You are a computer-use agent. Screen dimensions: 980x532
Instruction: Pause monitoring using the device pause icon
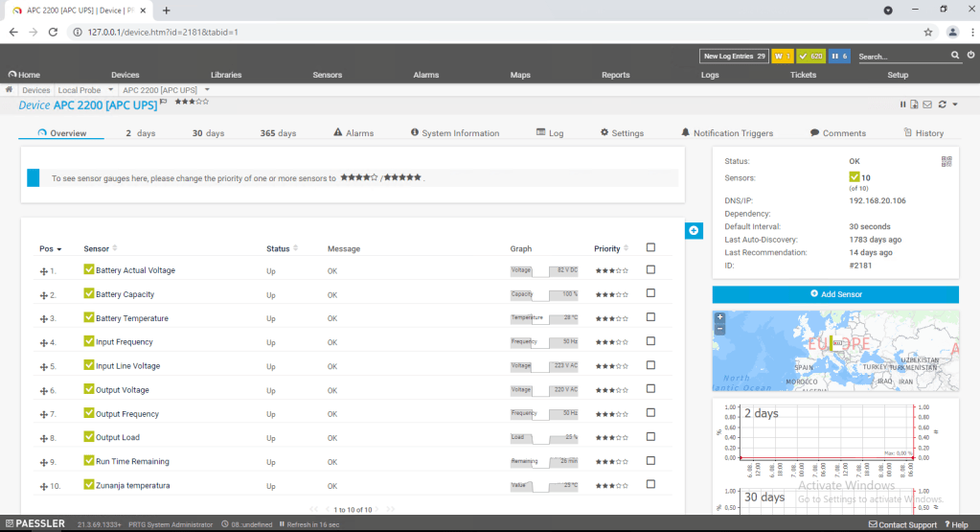(x=902, y=104)
